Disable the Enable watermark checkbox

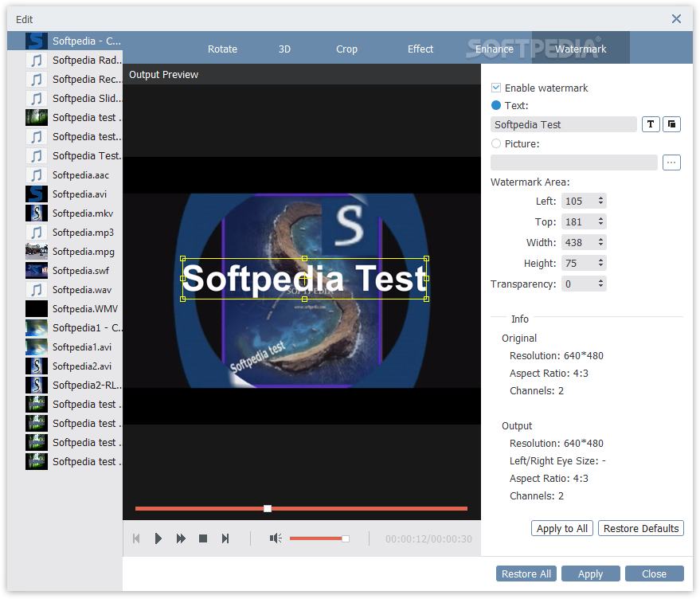(x=495, y=88)
